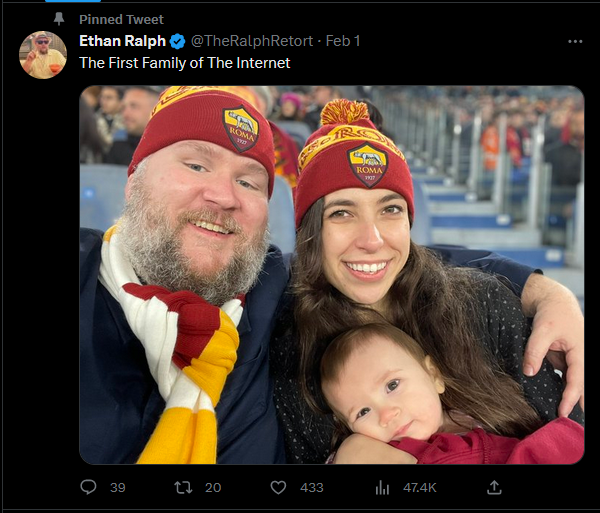Open the Feb 1 timestamp permalink
The height and width of the screenshot is (513, 600).
[x=343, y=41]
